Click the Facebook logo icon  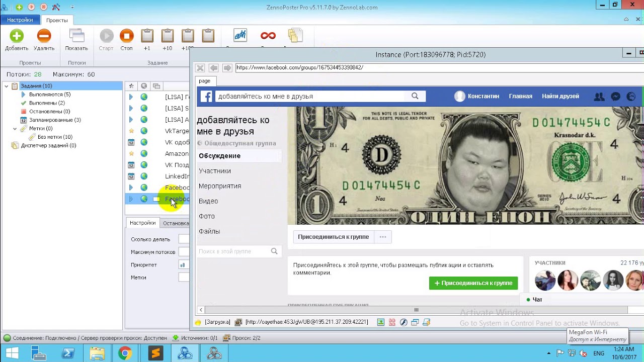206,97
